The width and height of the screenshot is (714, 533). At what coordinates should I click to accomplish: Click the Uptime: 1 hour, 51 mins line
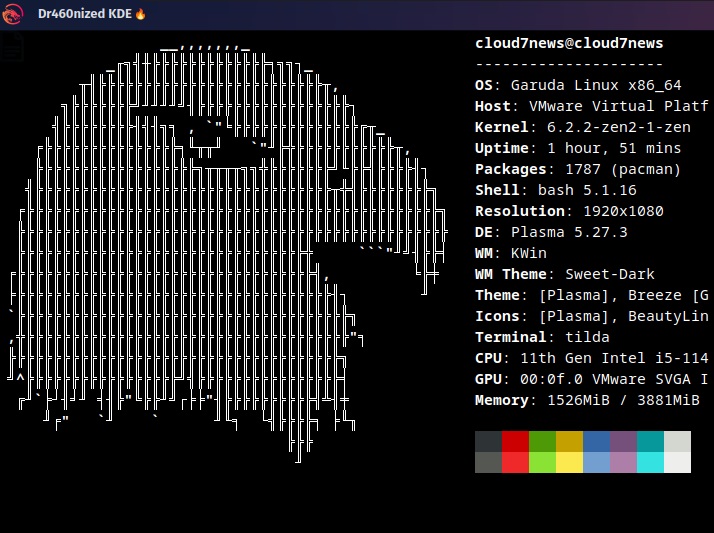pyautogui.click(x=578, y=148)
